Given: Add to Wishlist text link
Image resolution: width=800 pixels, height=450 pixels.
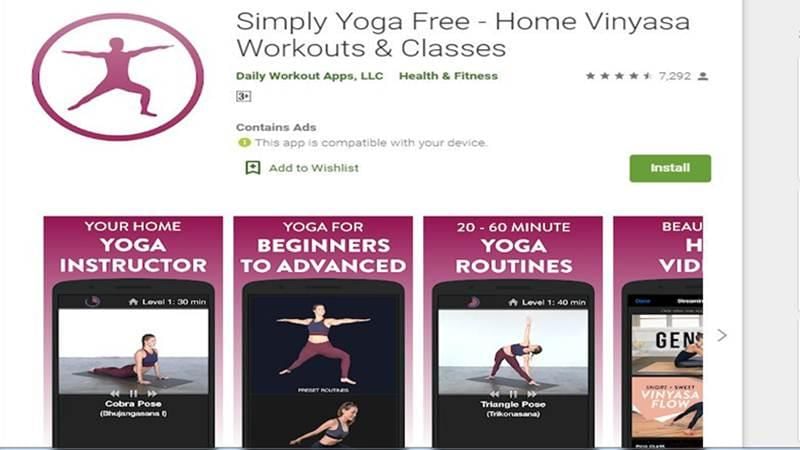Looking at the screenshot, I should (x=313, y=168).
